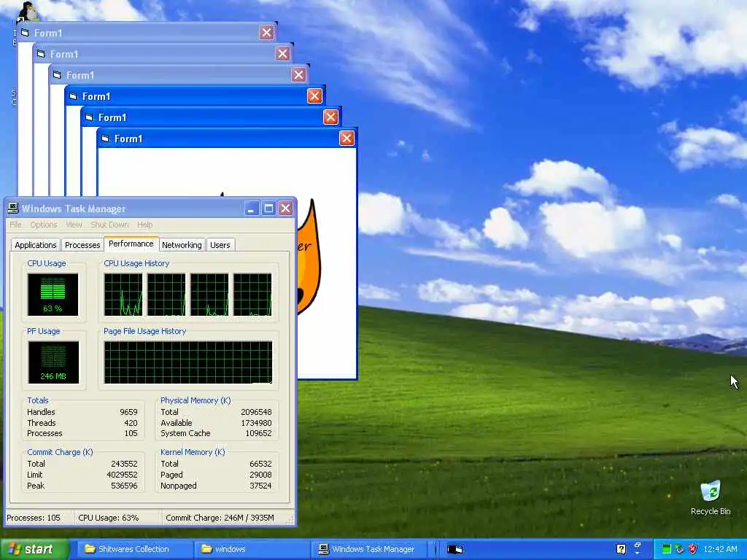The image size is (747, 560).
Task: Click the first CPU Usage History graph
Action: 123,295
